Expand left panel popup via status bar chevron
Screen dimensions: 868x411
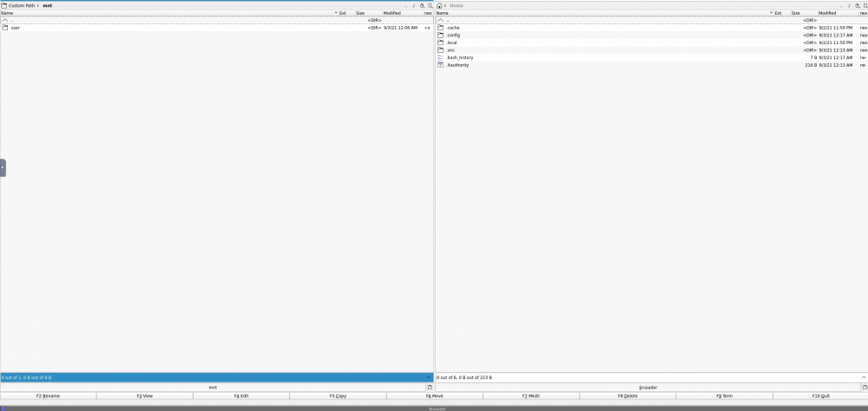pos(429,377)
